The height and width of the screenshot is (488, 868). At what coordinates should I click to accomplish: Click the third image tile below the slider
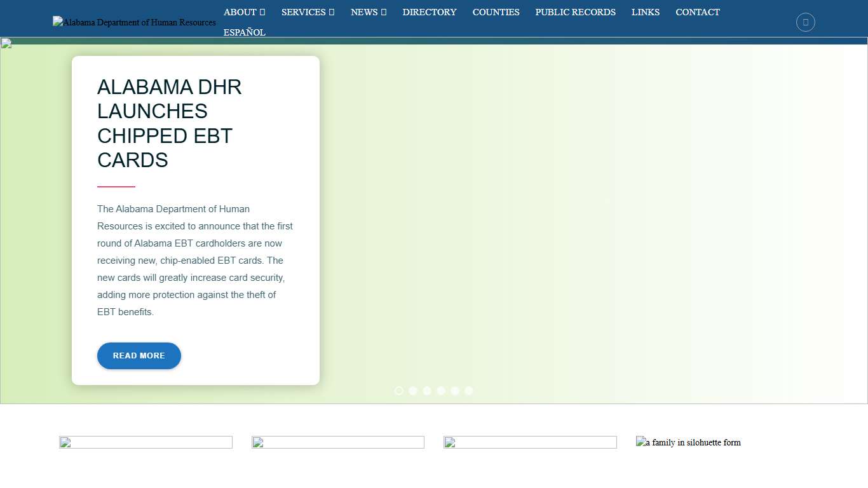click(530, 442)
